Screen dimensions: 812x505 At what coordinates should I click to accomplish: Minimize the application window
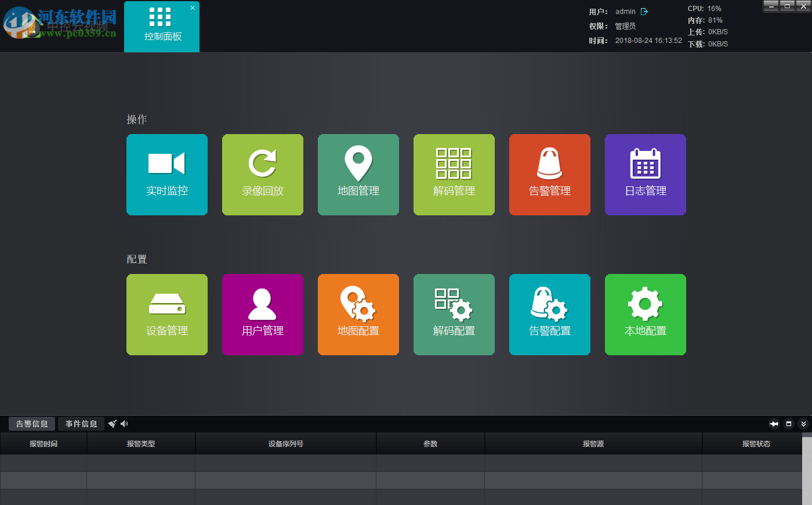coord(771,6)
